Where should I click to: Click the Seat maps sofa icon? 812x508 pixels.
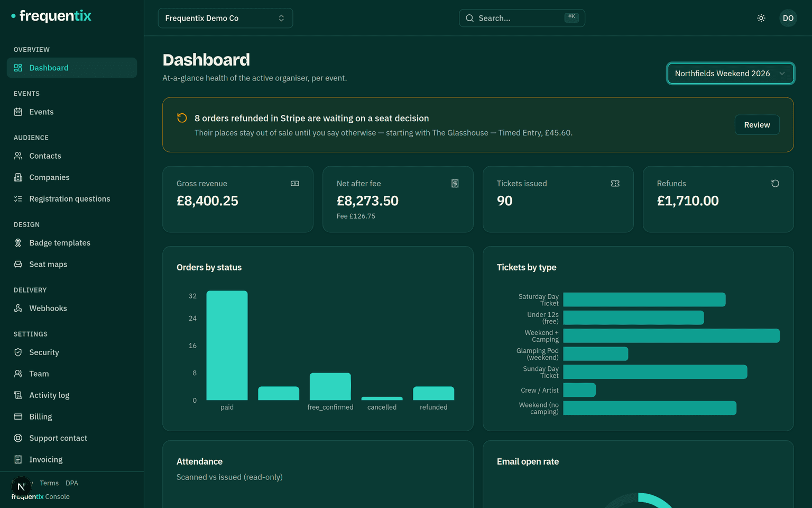click(x=18, y=264)
